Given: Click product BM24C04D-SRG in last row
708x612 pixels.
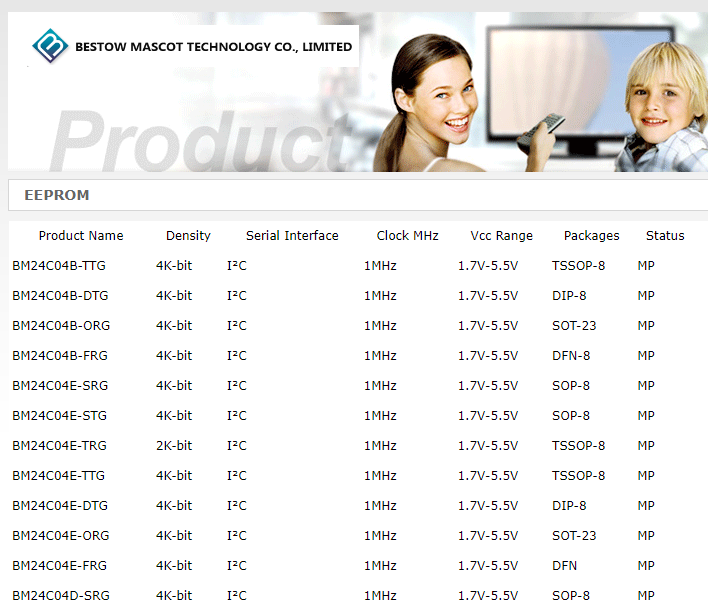Looking at the screenshot, I should (59, 596).
